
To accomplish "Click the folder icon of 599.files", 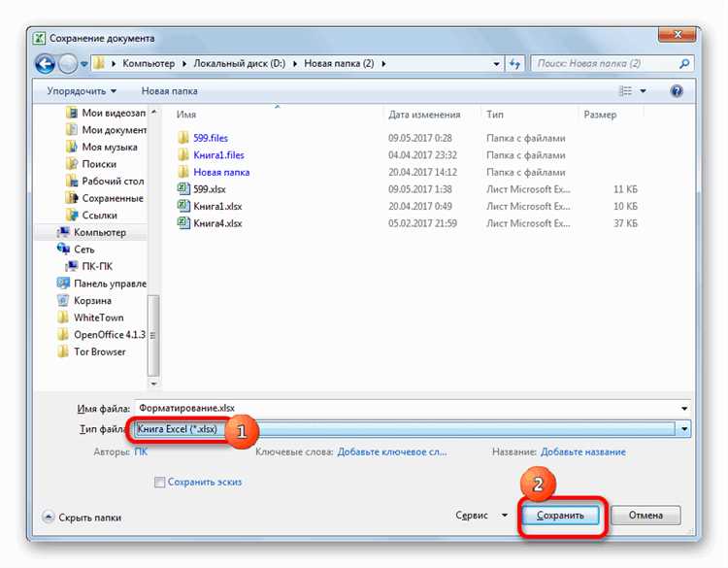I will pyautogui.click(x=183, y=138).
